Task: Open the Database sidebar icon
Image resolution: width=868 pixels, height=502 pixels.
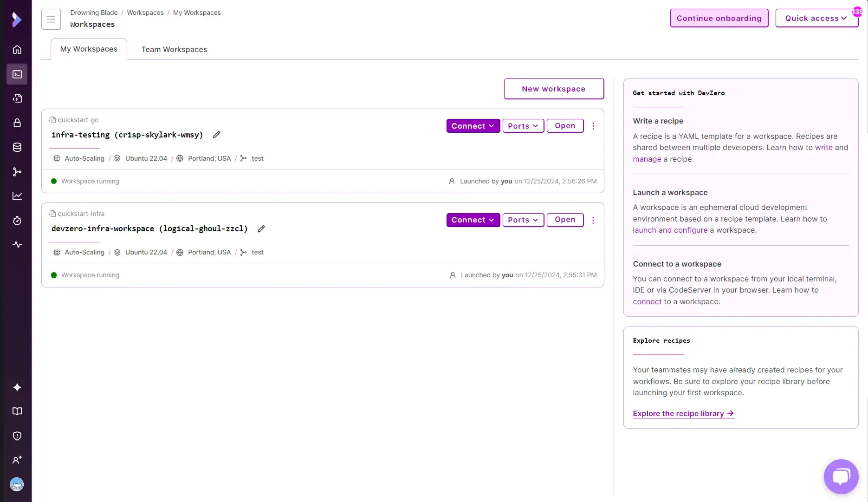Action: click(17, 147)
